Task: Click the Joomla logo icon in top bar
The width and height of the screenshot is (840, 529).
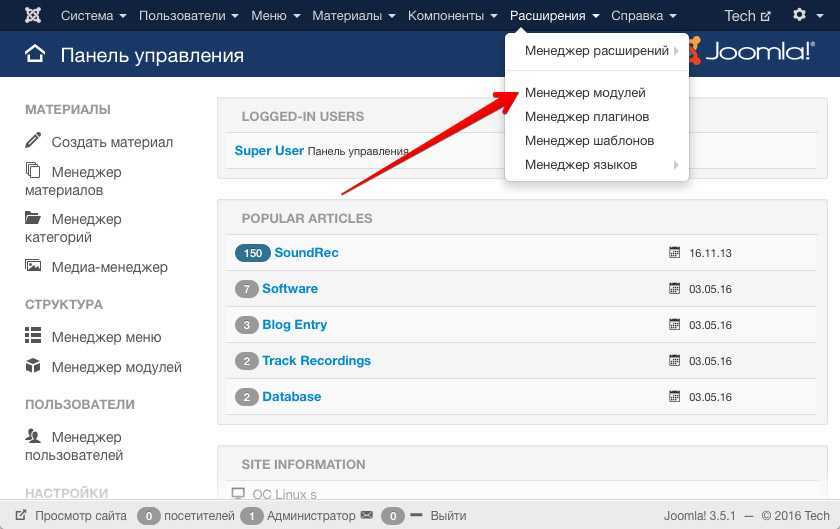Action: (x=34, y=16)
